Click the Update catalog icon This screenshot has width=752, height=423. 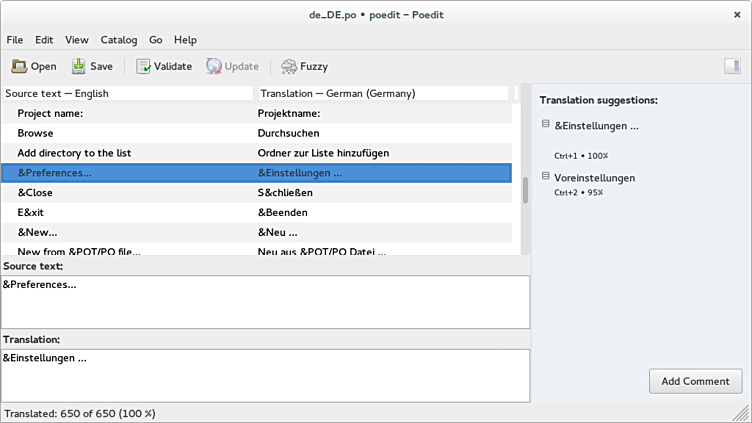click(x=215, y=67)
